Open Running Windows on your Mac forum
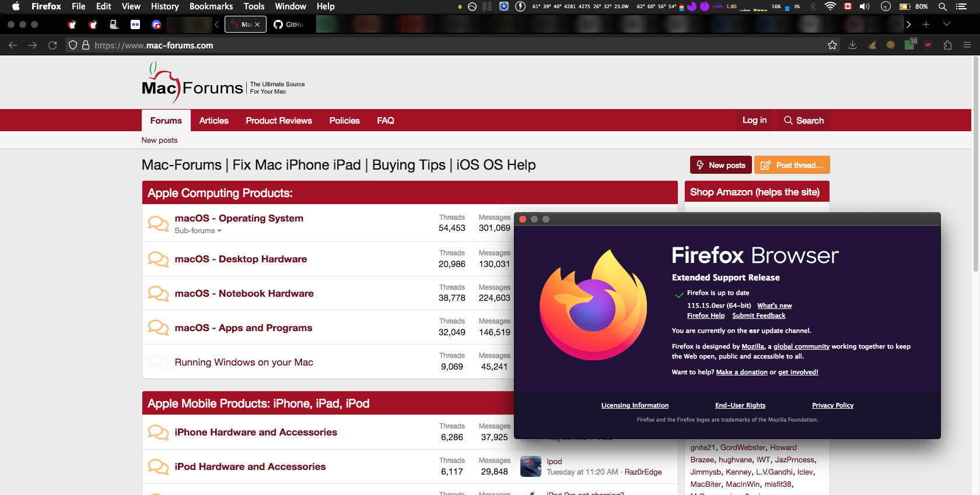Viewport: 980px width, 495px height. click(244, 362)
